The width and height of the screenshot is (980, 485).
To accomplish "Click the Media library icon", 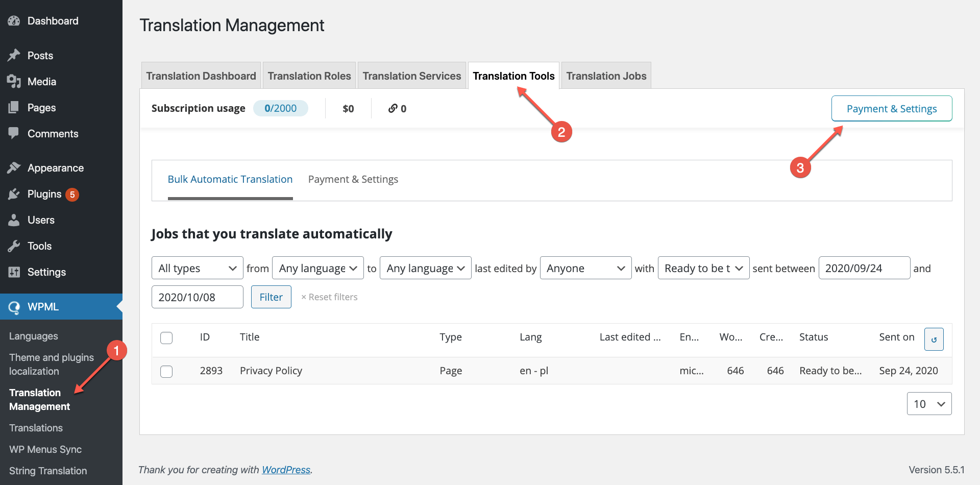I will point(14,81).
